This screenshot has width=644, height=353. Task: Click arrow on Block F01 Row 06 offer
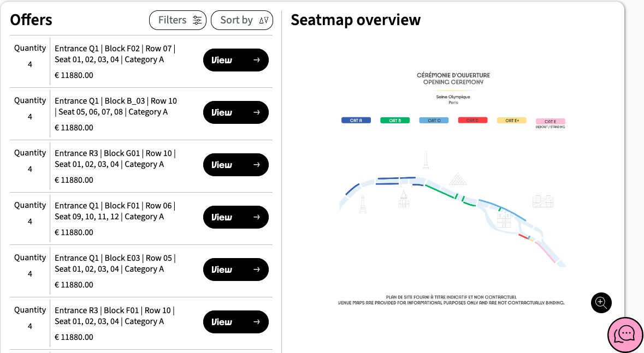point(257,217)
